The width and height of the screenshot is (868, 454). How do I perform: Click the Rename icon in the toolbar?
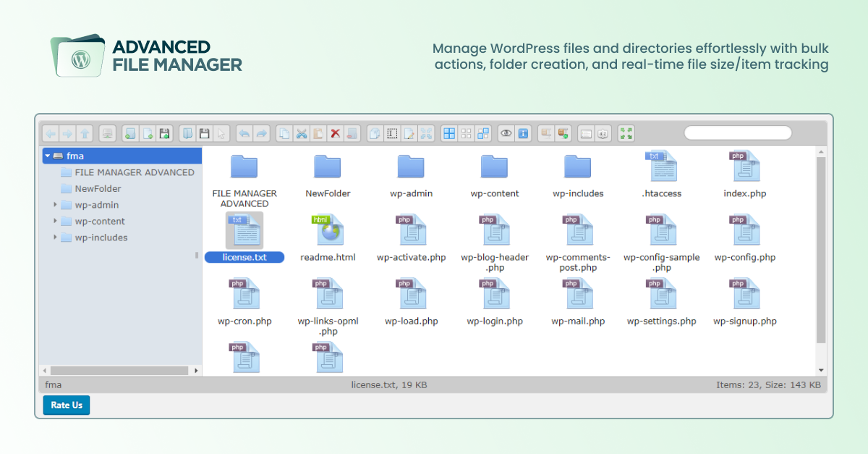pyautogui.click(x=391, y=133)
